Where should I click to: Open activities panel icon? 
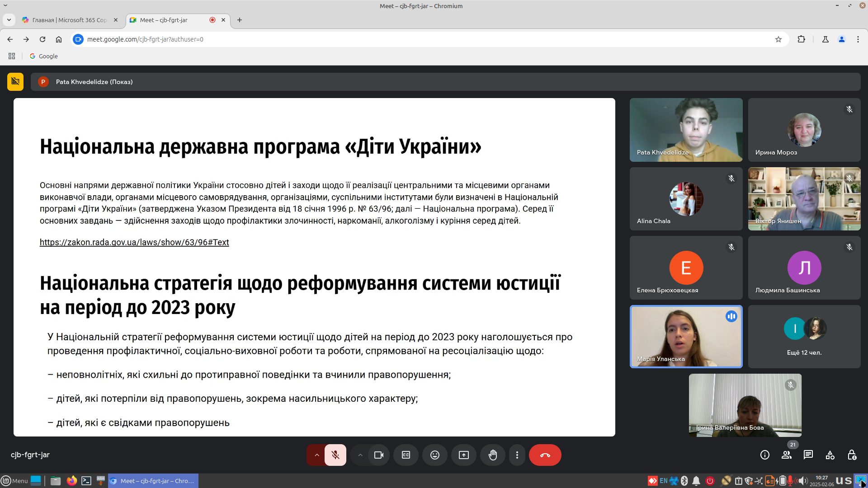click(830, 455)
